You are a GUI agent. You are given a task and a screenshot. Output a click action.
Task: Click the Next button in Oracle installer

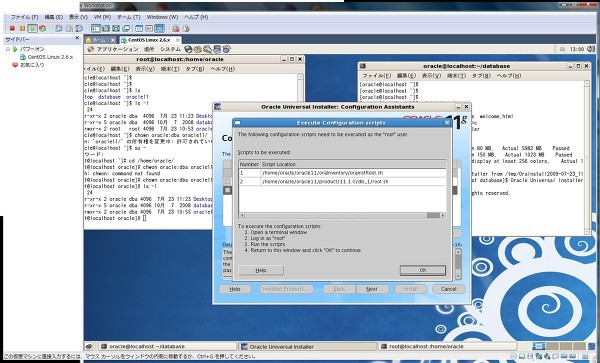(372, 289)
